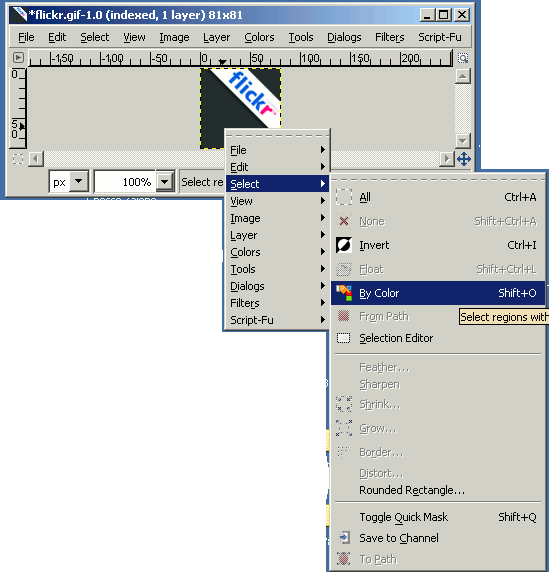
Task: Open Selection Editor from the submenu
Action: [x=438, y=338]
